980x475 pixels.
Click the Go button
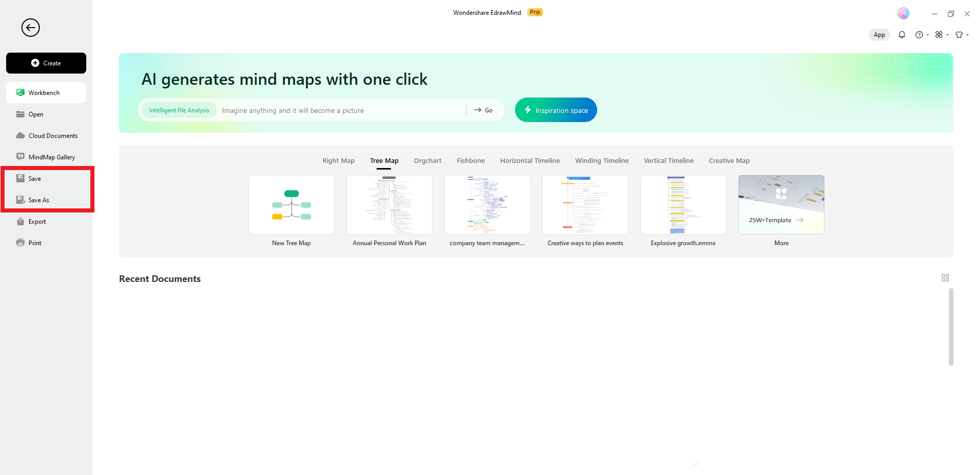coord(483,110)
